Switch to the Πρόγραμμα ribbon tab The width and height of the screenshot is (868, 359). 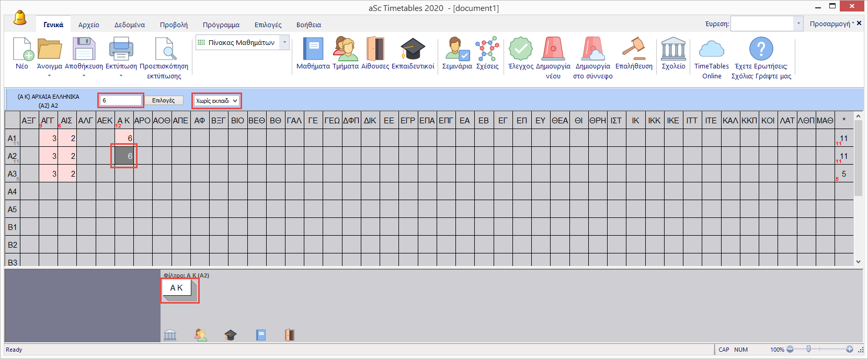pyautogui.click(x=221, y=25)
